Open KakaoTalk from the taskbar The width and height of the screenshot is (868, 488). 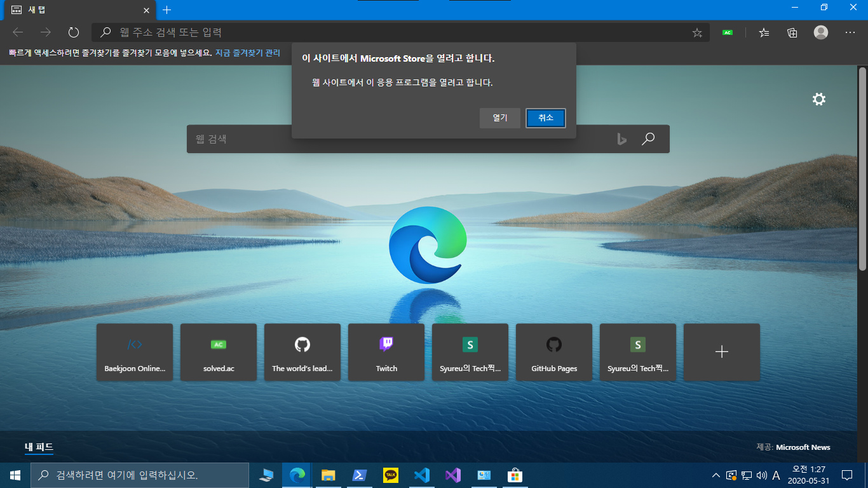390,475
